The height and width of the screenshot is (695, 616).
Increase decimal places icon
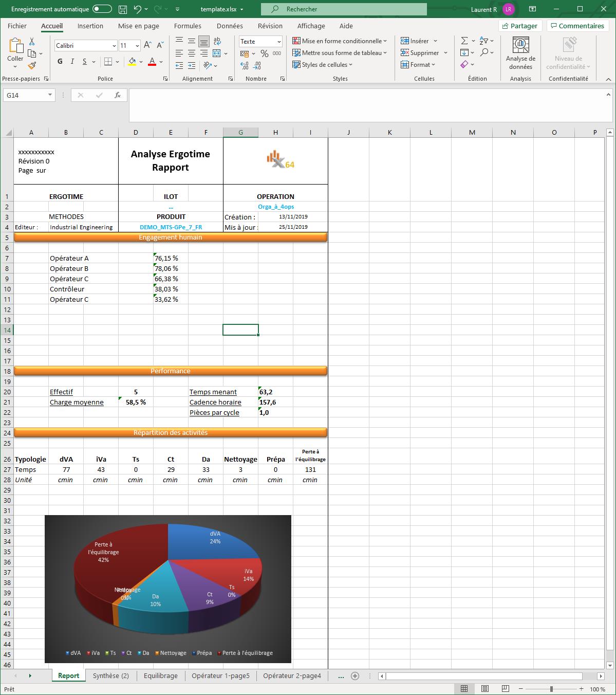245,66
